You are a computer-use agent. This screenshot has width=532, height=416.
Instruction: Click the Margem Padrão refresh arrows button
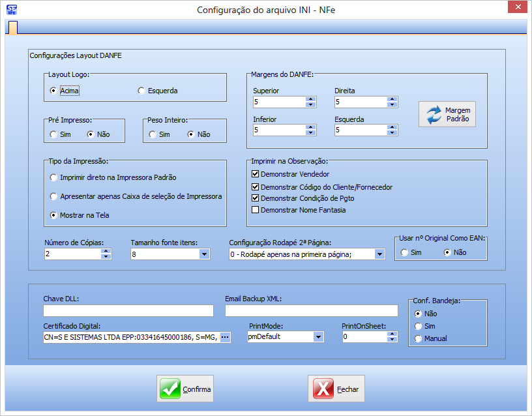click(x=447, y=115)
